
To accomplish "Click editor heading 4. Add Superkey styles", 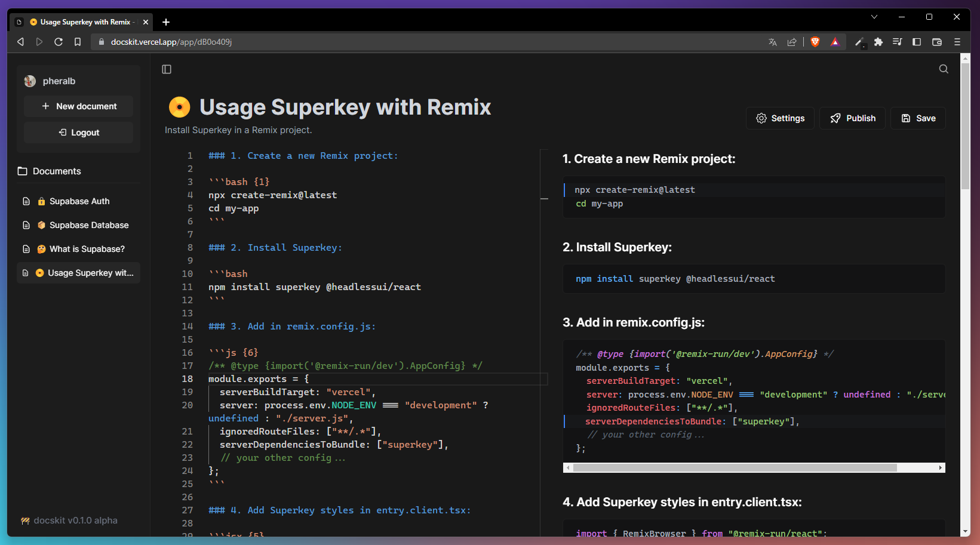I will pyautogui.click(x=340, y=510).
